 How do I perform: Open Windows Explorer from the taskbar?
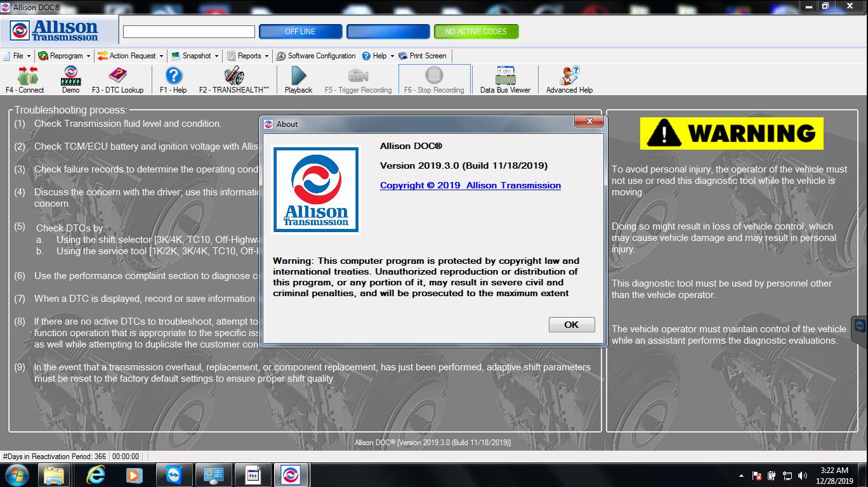tap(54, 475)
